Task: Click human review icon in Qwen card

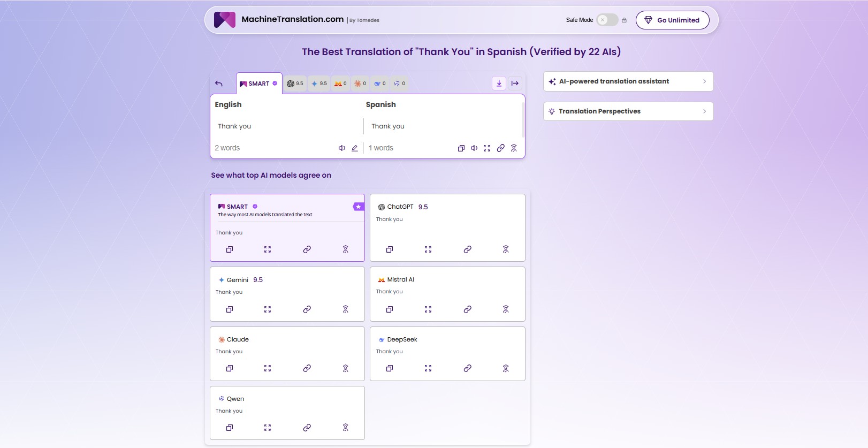Action: click(x=346, y=428)
